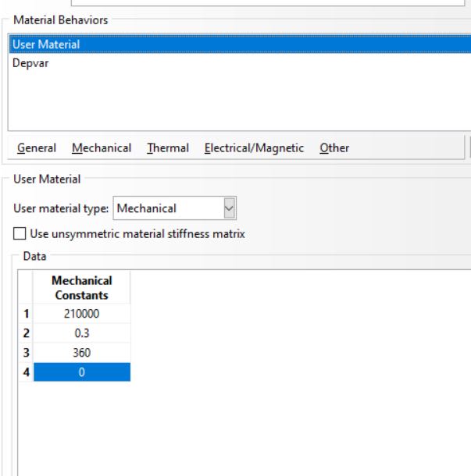Select the cell containing 360
Screen dimensions: 471x476
click(82, 353)
